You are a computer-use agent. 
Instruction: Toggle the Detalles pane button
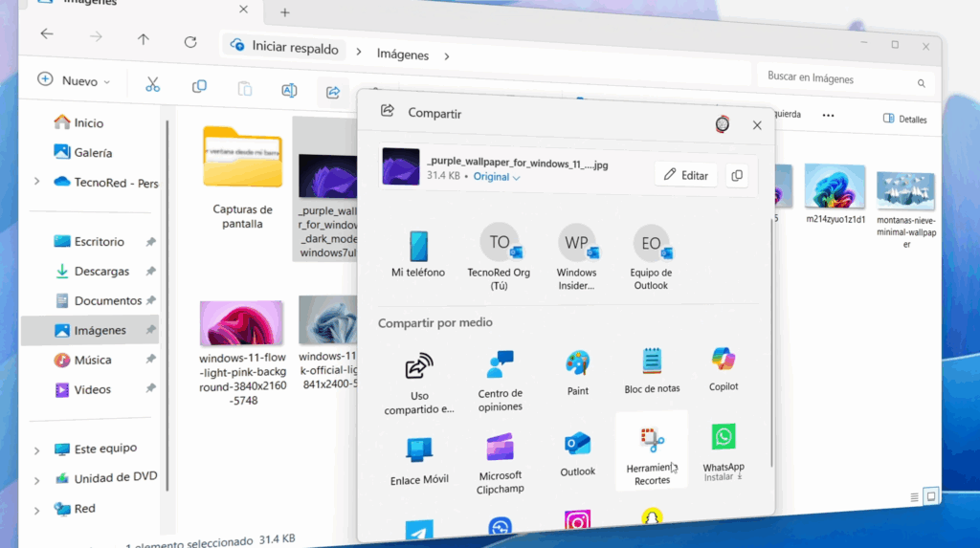pos(904,119)
